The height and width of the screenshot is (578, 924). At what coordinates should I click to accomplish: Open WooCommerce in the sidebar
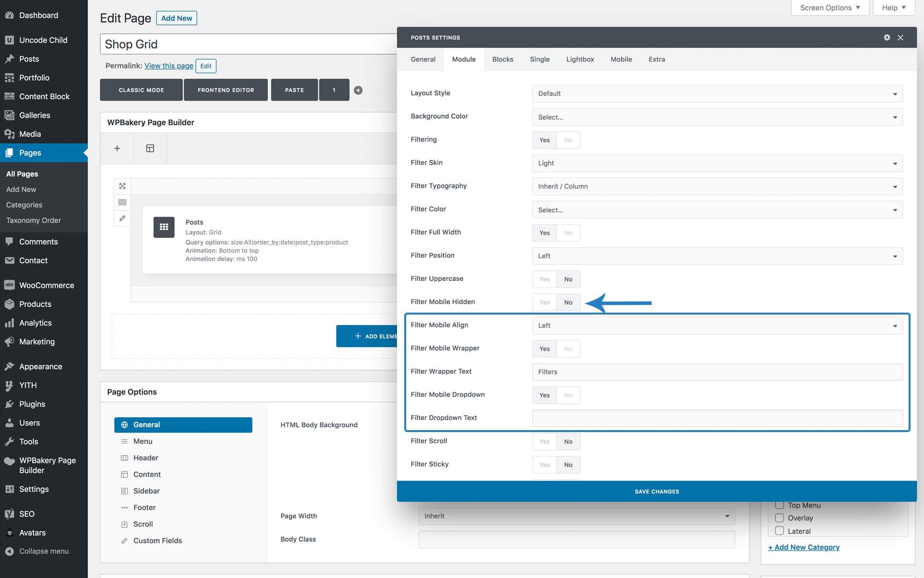46,285
